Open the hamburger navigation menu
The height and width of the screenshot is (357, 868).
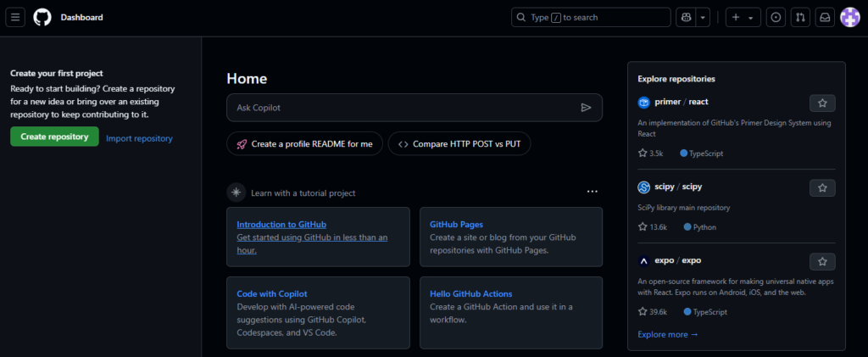pos(15,17)
